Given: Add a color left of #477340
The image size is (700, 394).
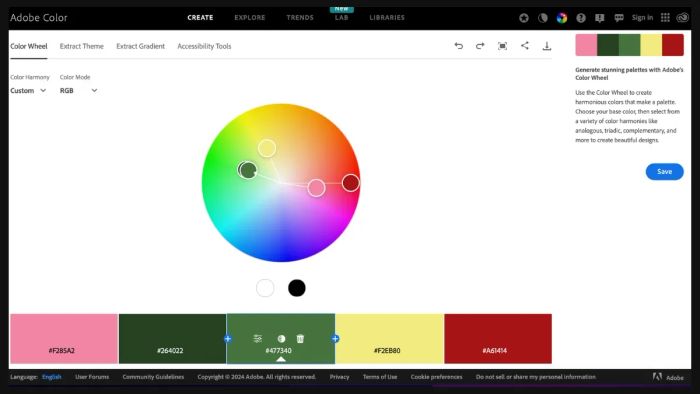Looking at the screenshot, I should 228,339.
